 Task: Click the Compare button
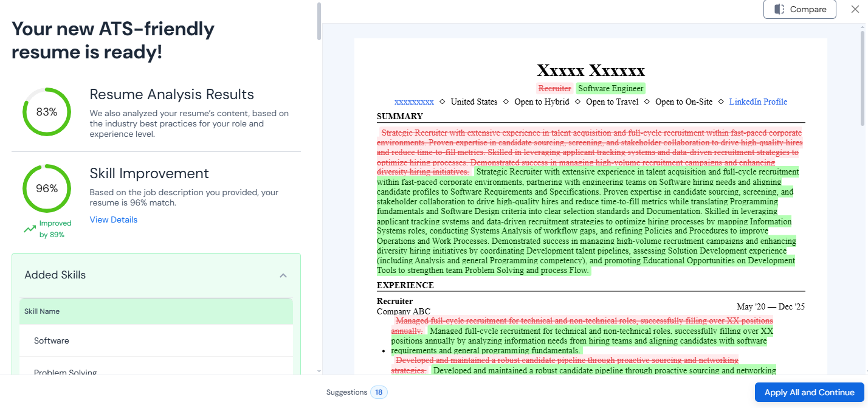point(799,9)
